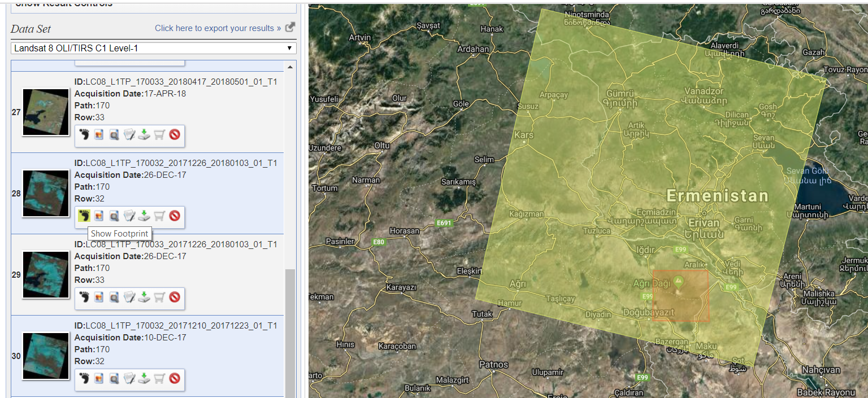Viewport: 868px width, 398px height.
Task: Open download options for the Row 32 December scene
Action: click(x=144, y=217)
